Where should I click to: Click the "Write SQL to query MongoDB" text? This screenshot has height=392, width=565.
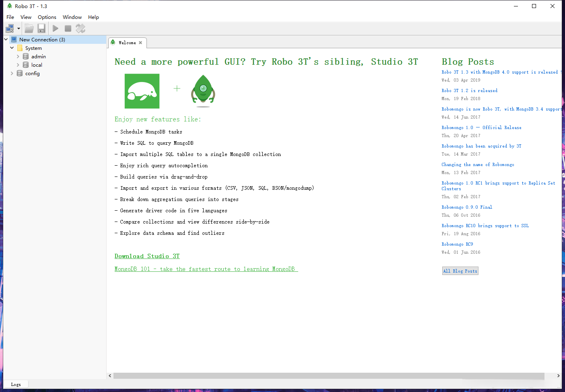(157, 143)
